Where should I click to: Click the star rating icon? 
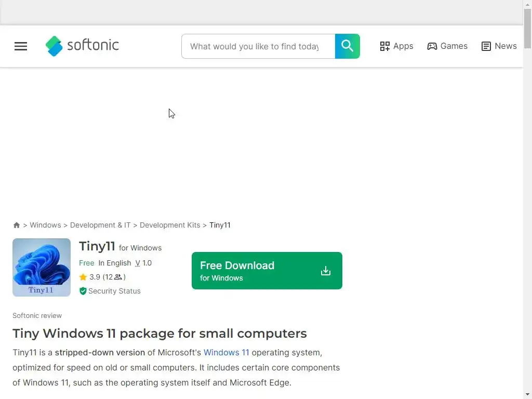click(83, 277)
